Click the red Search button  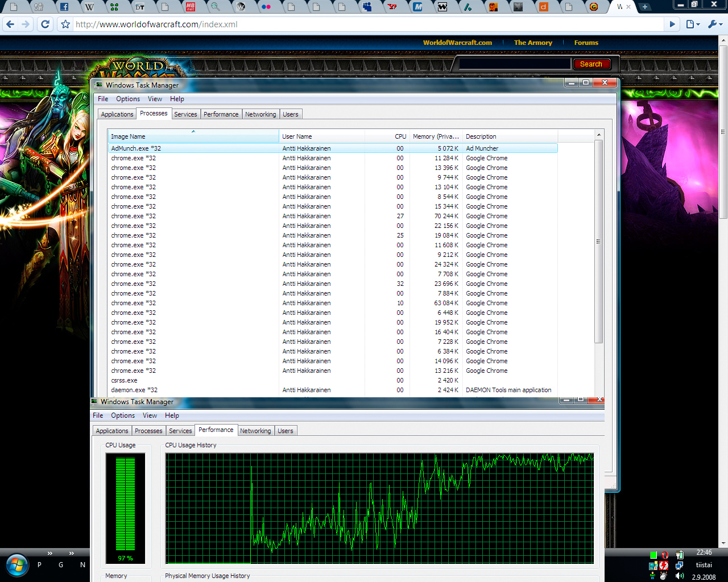click(x=591, y=64)
